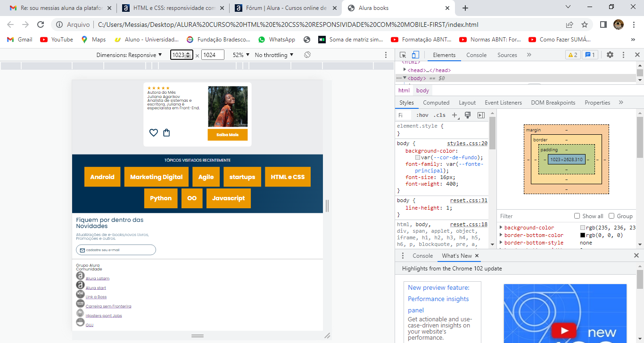The width and height of the screenshot is (644, 343).
Task: Click the shopping bag icon on book card
Action: coord(166,133)
